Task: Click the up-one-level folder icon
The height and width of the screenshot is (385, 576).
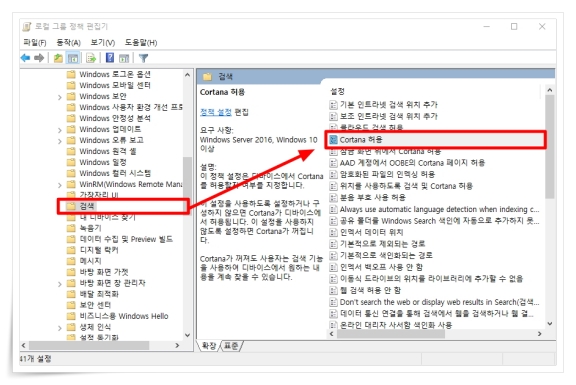Action: pos(58,58)
